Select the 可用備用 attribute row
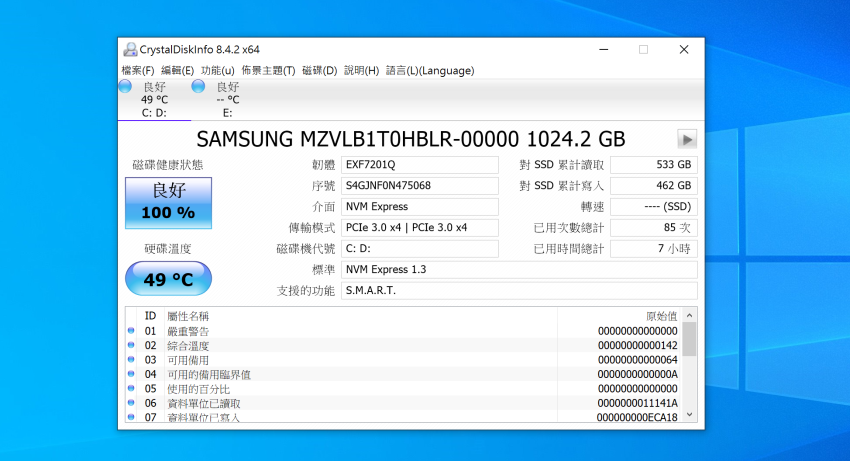Screen dimensions: 850x461 click(x=404, y=360)
